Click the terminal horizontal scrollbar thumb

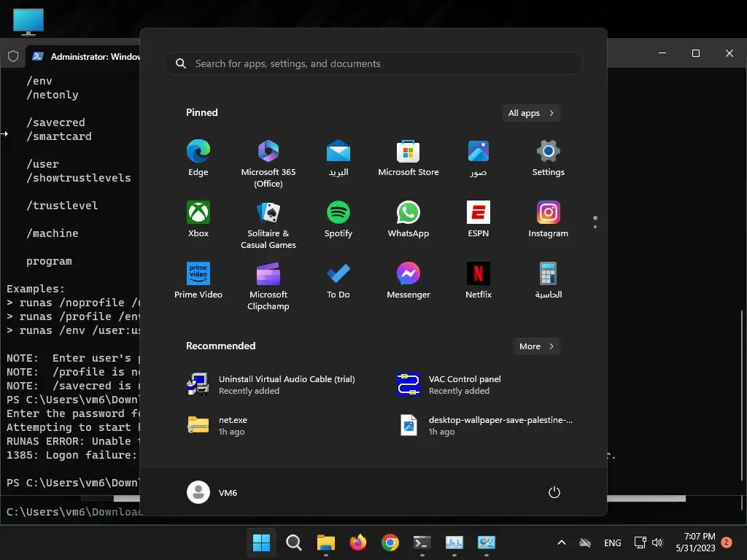pyautogui.click(x=646, y=499)
